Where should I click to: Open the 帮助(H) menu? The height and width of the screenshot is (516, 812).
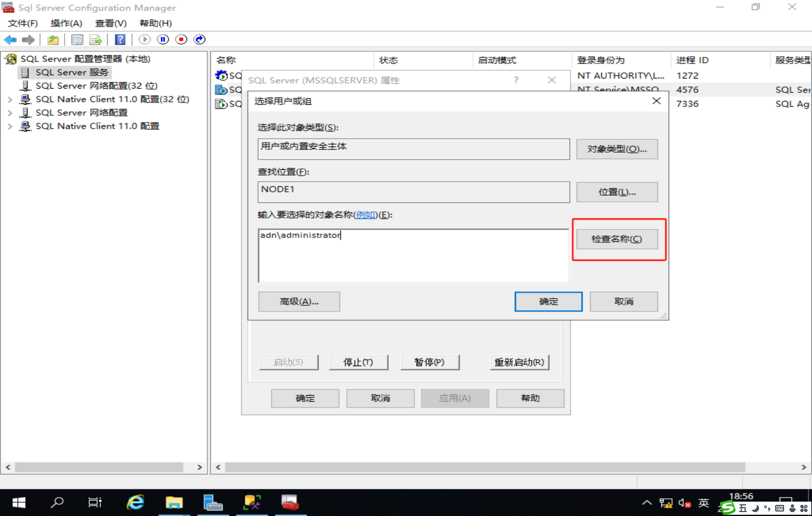pos(156,23)
